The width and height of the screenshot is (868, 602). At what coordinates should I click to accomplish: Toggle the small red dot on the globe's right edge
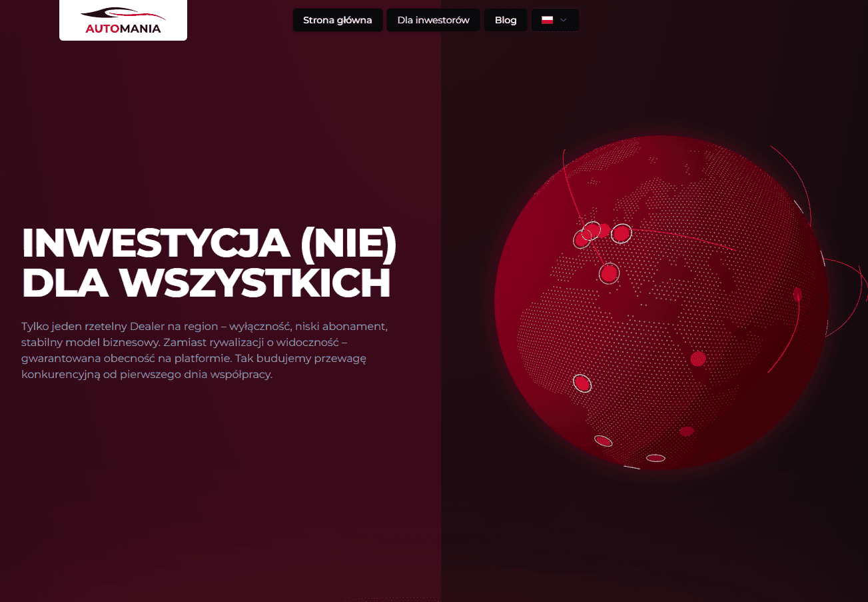point(797,293)
